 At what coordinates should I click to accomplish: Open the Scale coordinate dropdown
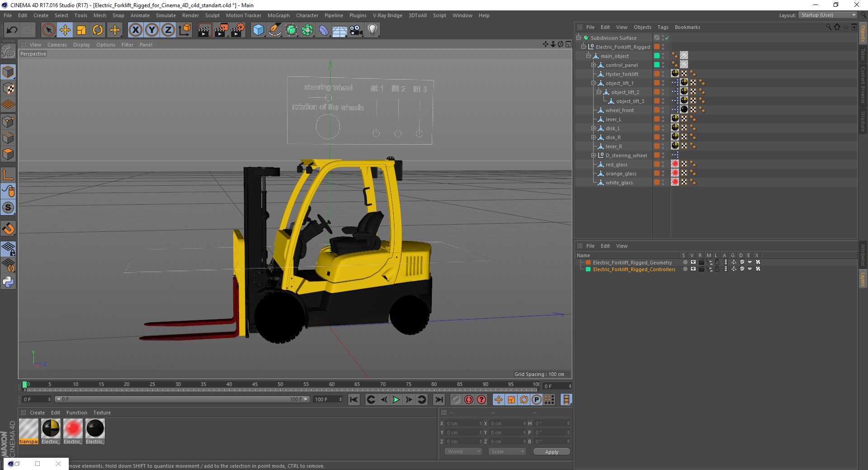[x=507, y=451]
